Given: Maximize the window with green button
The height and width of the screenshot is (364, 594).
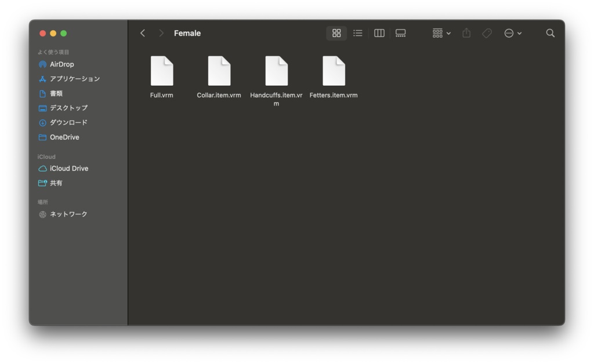Looking at the screenshot, I should pos(64,33).
